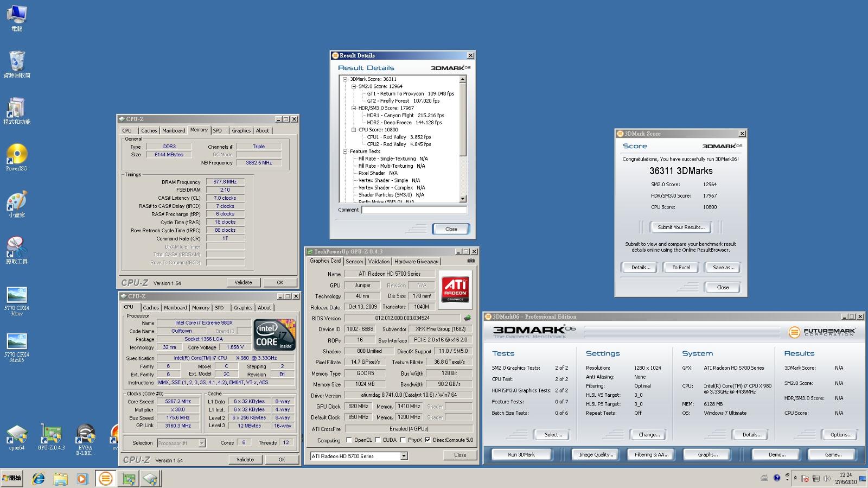Image resolution: width=868 pixels, height=488 pixels.
Task: Toggle the DirectCompute 5.0 checkbox
Action: coord(427,440)
